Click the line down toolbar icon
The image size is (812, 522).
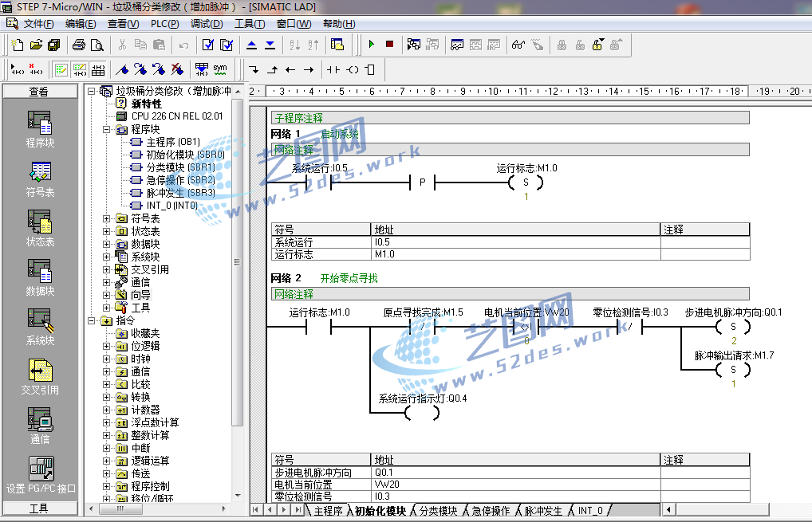tap(254, 69)
